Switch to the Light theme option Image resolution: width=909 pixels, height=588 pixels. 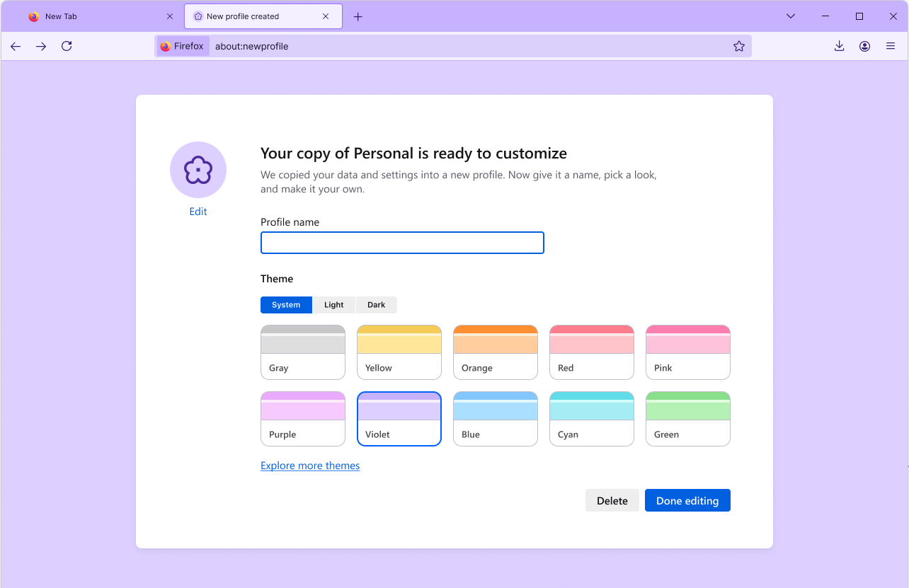coord(333,304)
